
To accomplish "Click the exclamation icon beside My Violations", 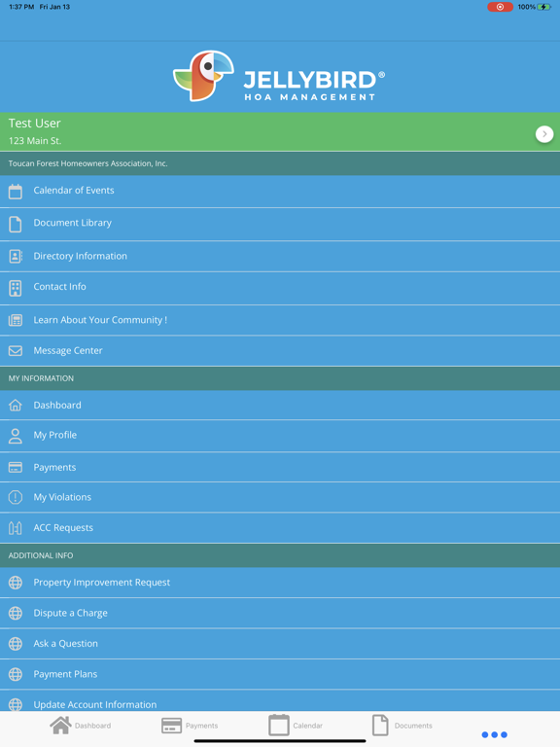I will [16, 497].
